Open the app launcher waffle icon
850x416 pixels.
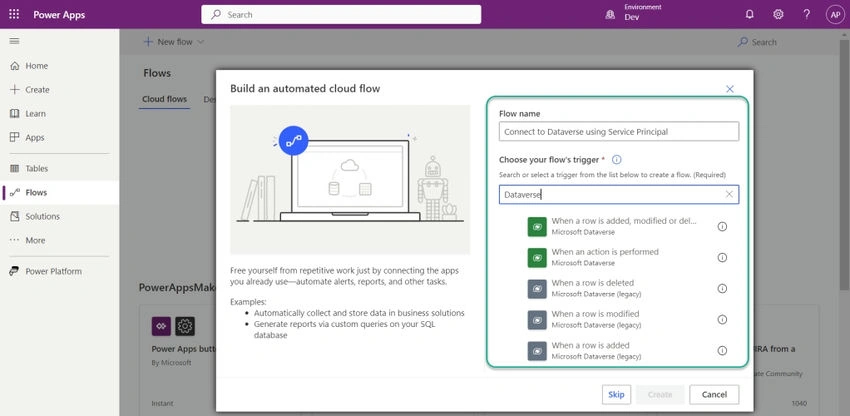[x=14, y=15]
